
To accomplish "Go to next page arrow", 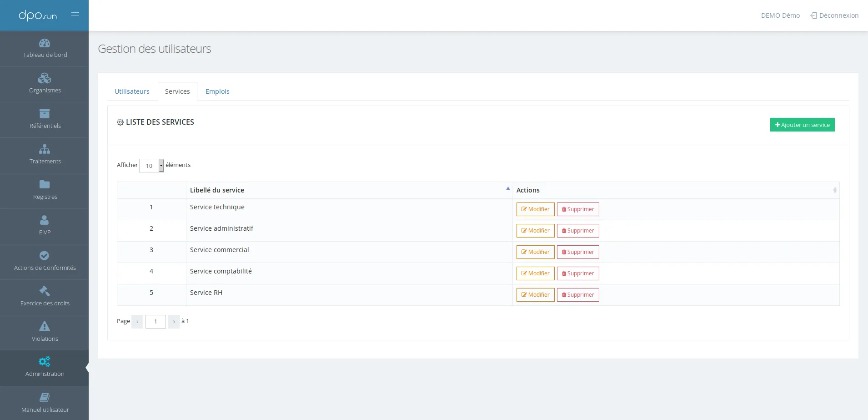I will pyautogui.click(x=174, y=322).
